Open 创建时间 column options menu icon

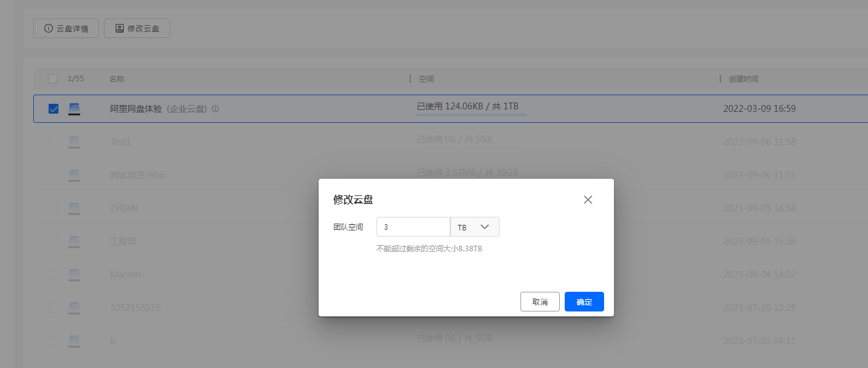720,79
